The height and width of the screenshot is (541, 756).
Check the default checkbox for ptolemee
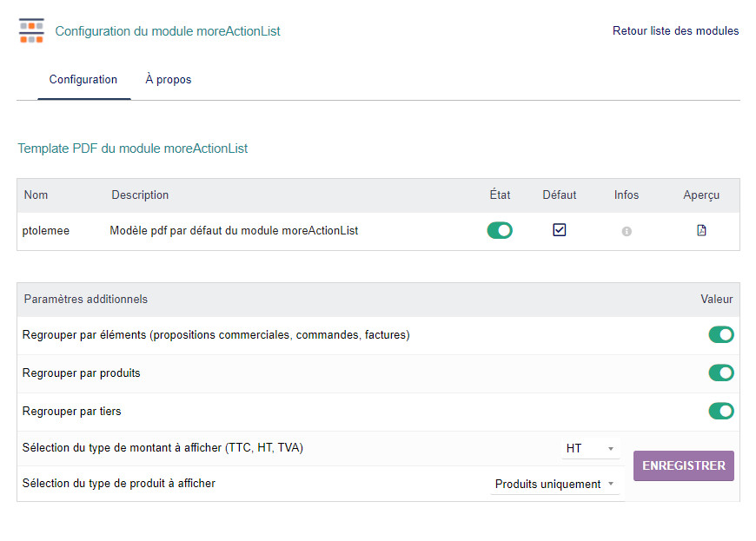(x=560, y=230)
